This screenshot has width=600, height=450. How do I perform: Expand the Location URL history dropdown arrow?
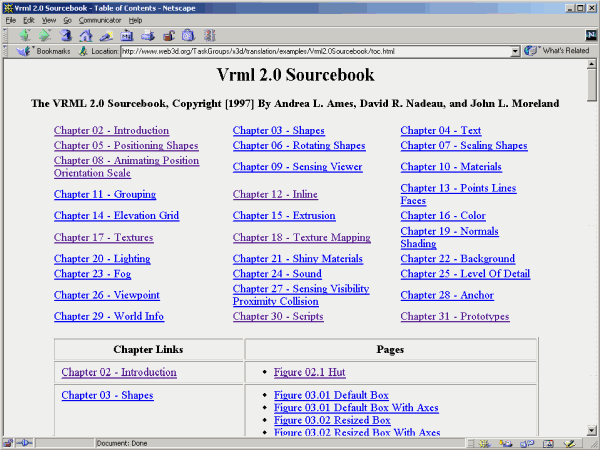coord(515,50)
